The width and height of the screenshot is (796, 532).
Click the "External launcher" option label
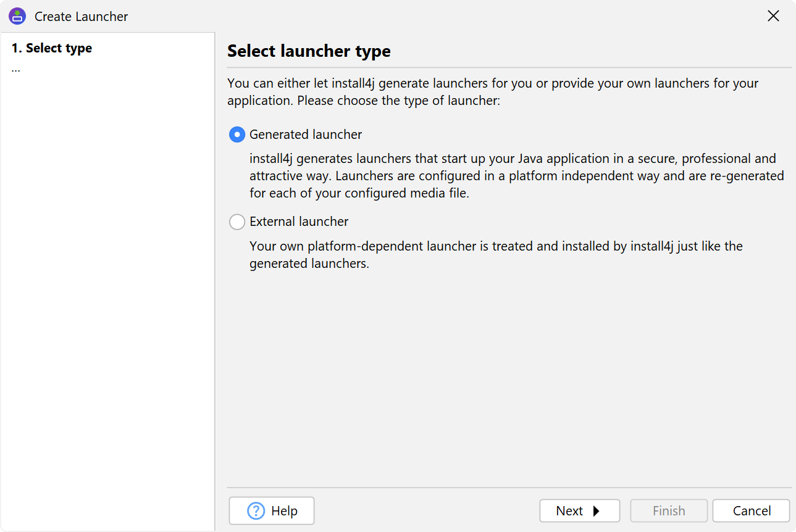coord(299,222)
